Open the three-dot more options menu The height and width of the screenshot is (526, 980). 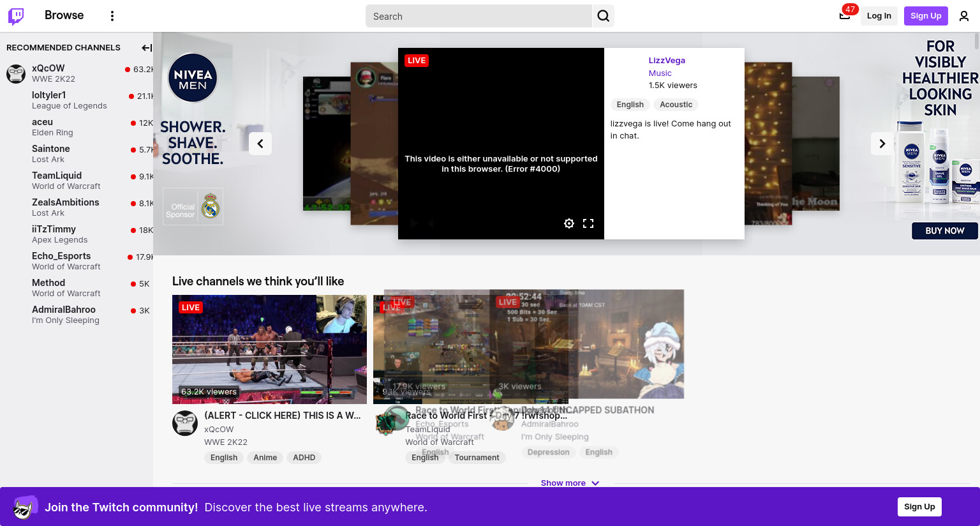[x=112, y=16]
